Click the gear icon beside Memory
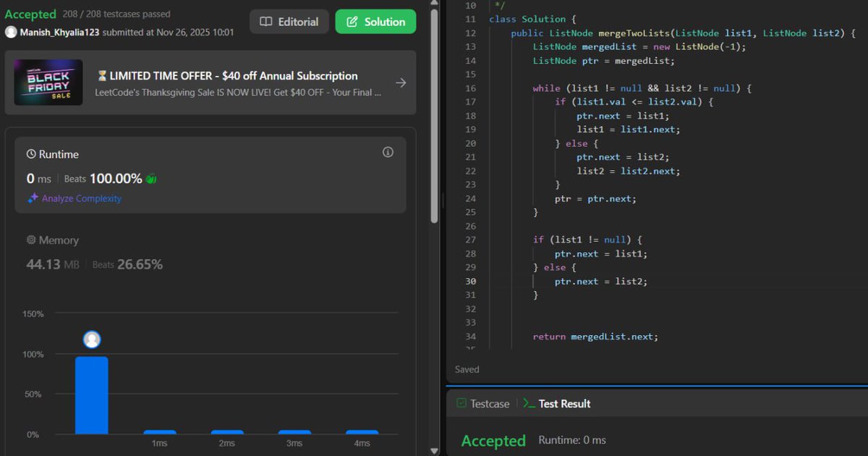The height and width of the screenshot is (456, 868). point(30,240)
